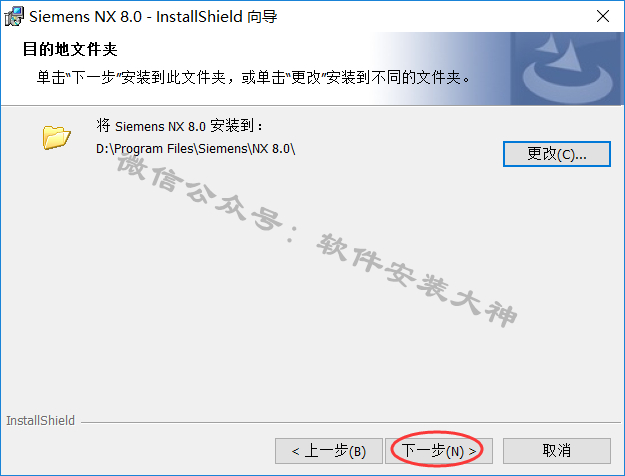Click the installer icon in title bar

14,16
